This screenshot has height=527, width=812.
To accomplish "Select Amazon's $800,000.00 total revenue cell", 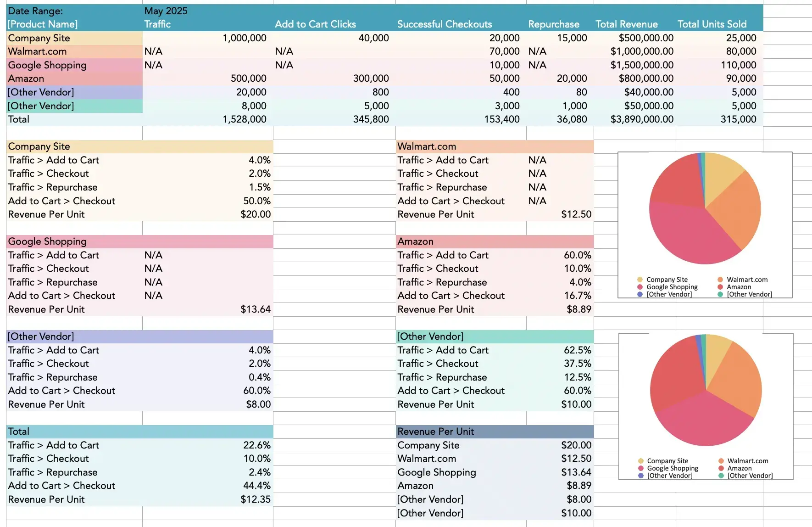I will pos(645,78).
